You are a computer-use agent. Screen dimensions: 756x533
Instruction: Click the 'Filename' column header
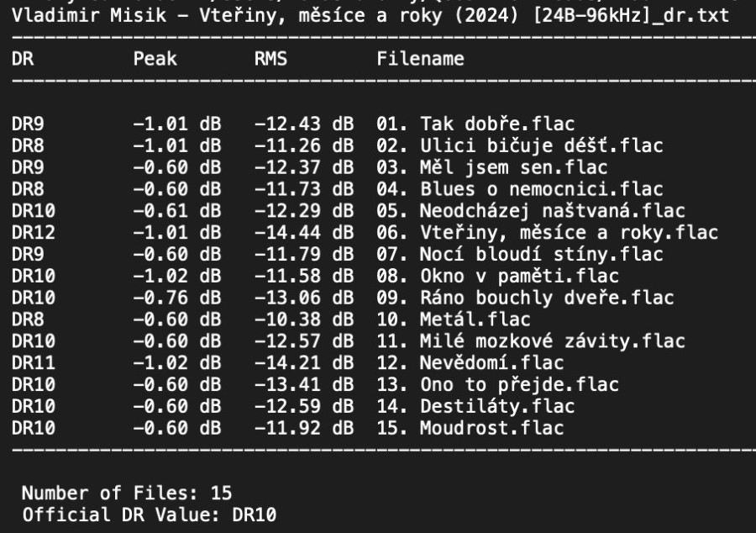click(x=420, y=60)
